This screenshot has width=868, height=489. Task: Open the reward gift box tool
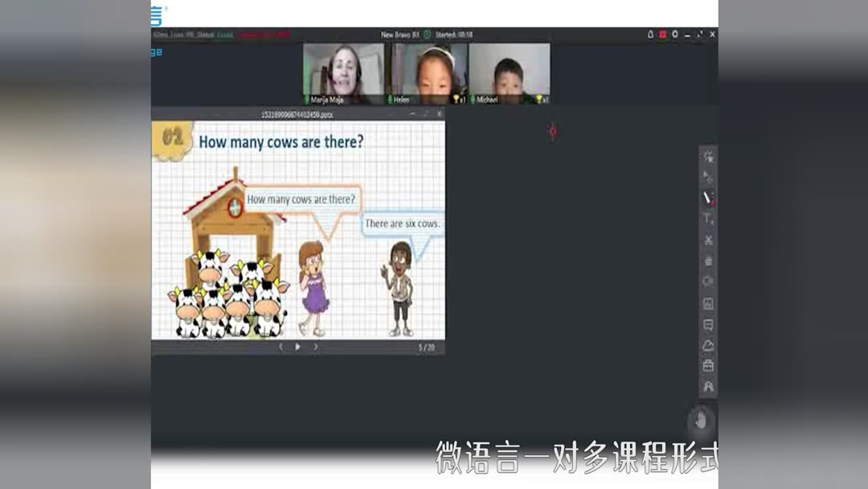tap(707, 366)
